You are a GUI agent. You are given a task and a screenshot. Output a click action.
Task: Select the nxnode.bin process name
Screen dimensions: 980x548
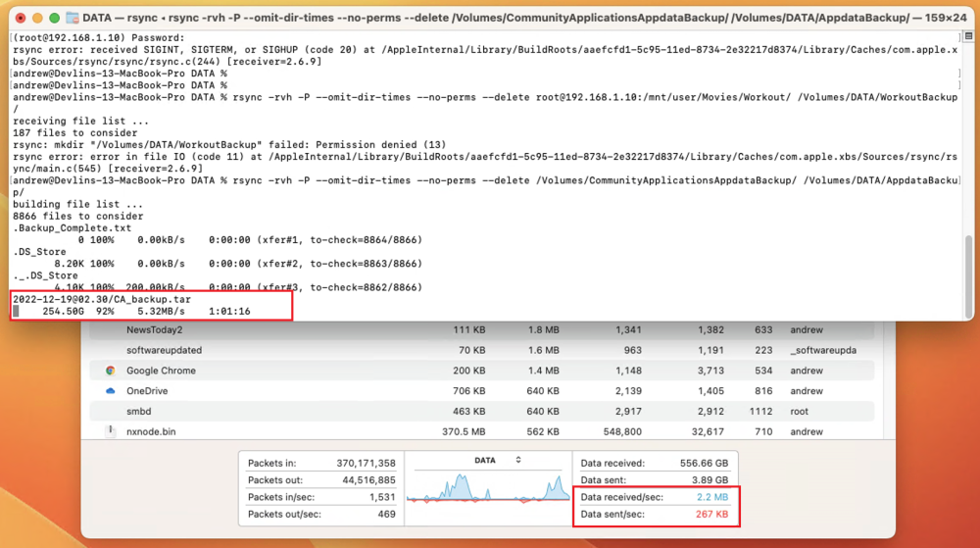point(151,431)
